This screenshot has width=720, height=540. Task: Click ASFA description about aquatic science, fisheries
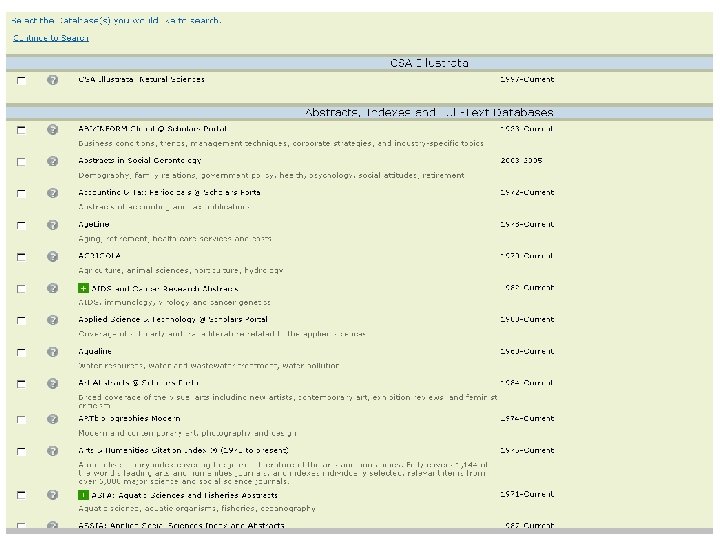point(197,509)
